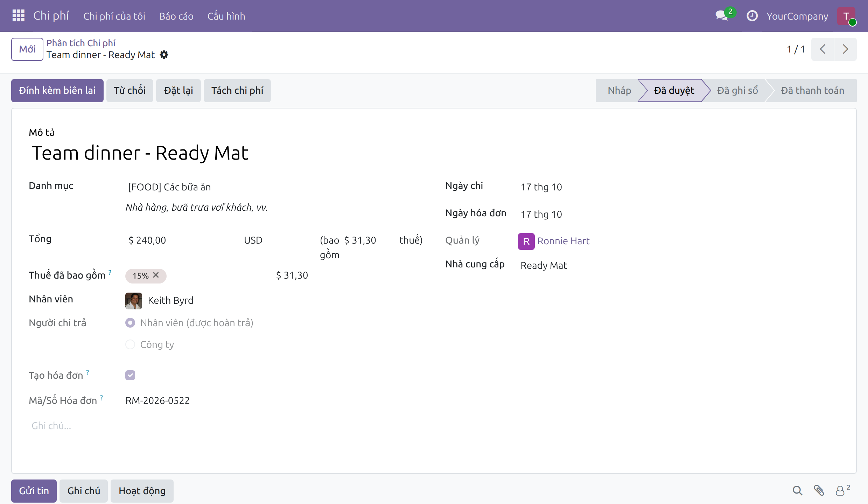This screenshot has width=868, height=504.
Task: Click the user avatar in top bar
Action: click(x=846, y=16)
